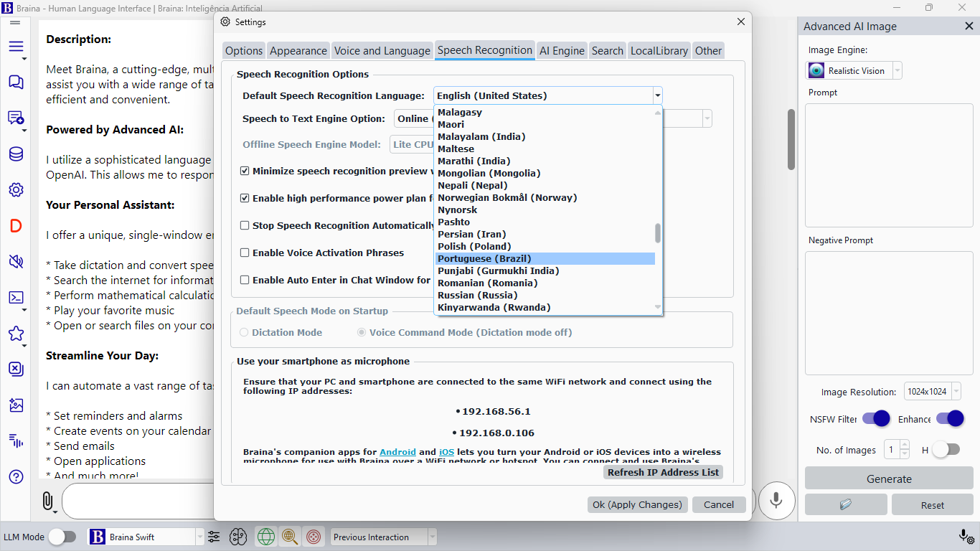980x551 pixels.
Task: Switch to the Other tab
Action: point(708,50)
